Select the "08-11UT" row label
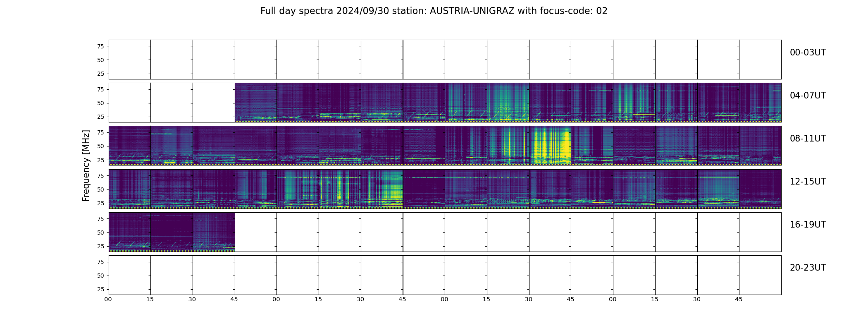 (808, 139)
